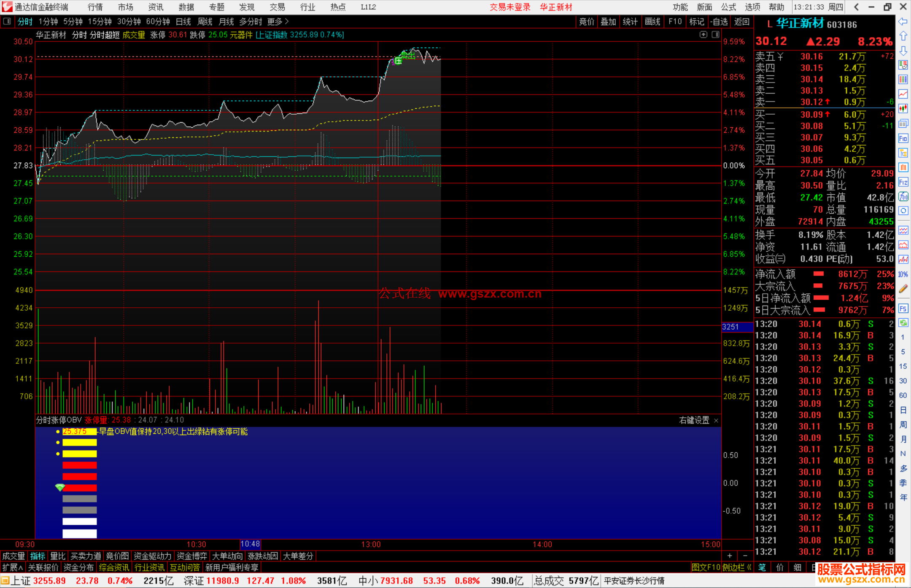The image size is (911, 588).
Task: Open the 行情 menu
Action: pos(95,7)
